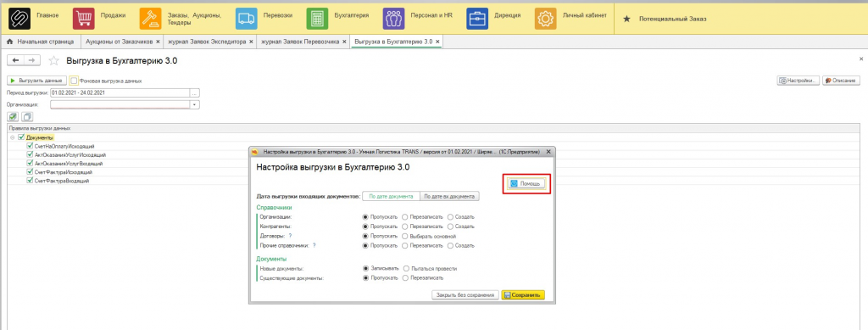The image size is (868, 330).
Task: Uncheck all export rules icon button
Action: pos(26,116)
